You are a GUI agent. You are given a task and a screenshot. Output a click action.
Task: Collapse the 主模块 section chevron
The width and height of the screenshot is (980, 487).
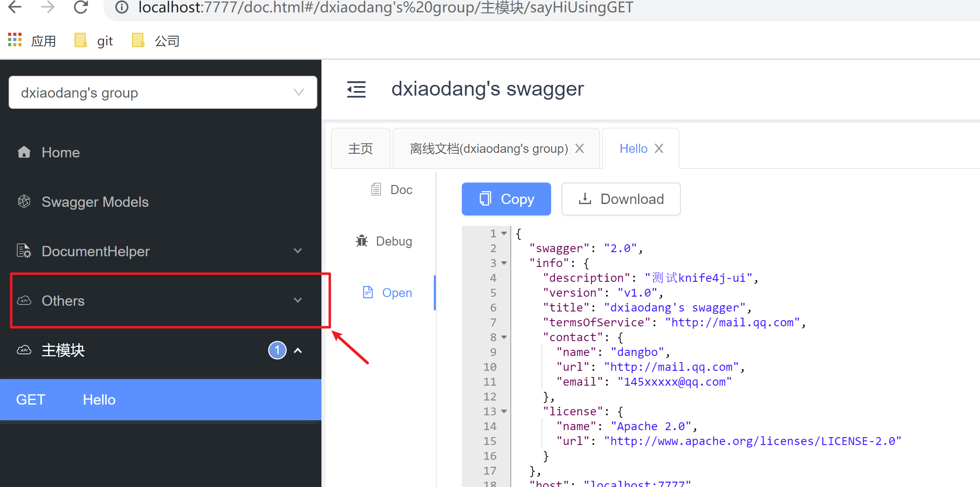(298, 350)
